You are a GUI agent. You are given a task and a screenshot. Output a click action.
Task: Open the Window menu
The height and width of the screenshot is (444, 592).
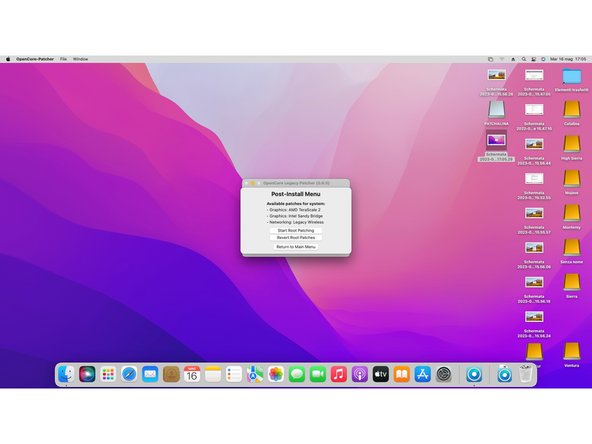(x=80, y=59)
